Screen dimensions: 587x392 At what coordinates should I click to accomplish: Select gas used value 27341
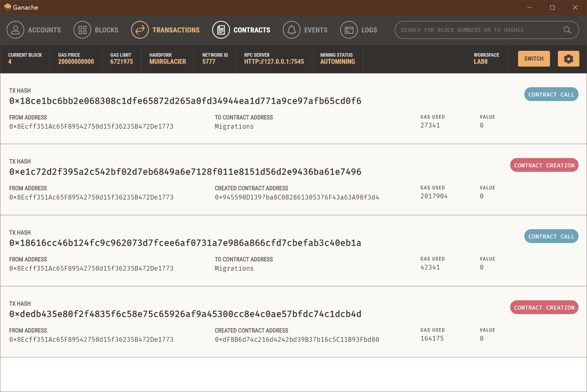[430, 125]
